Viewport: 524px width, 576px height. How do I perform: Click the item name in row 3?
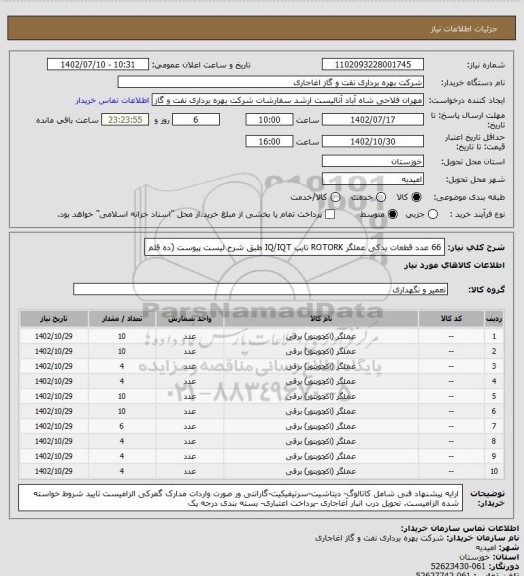[x=321, y=366]
